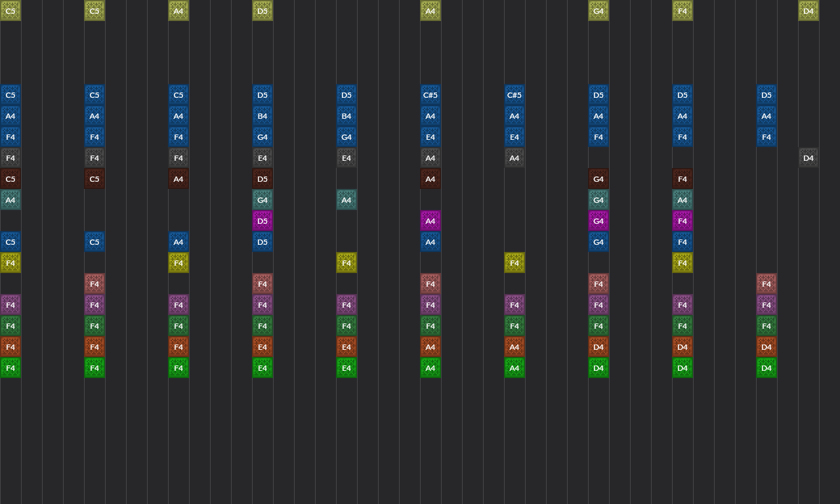
Task: Select the magenta F4 note block
Action: (x=682, y=221)
